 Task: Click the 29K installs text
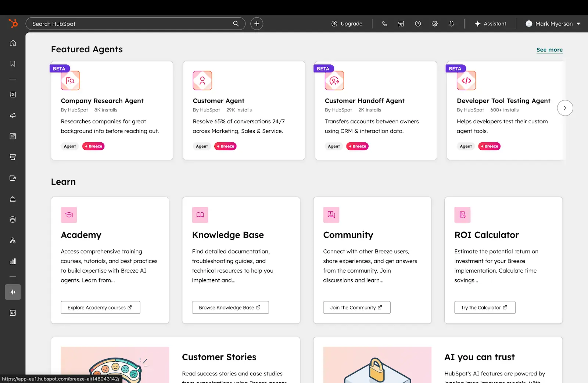tap(239, 110)
